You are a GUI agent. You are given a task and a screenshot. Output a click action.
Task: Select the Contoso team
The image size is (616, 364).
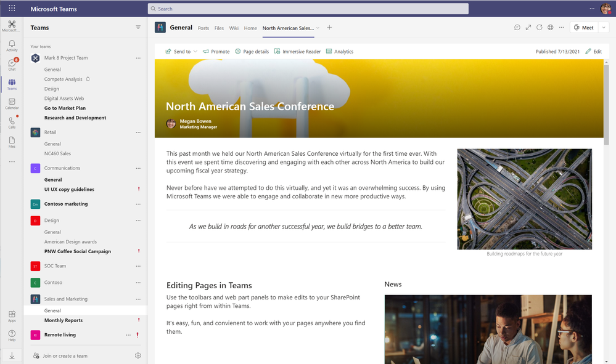click(x=53, y=283)
